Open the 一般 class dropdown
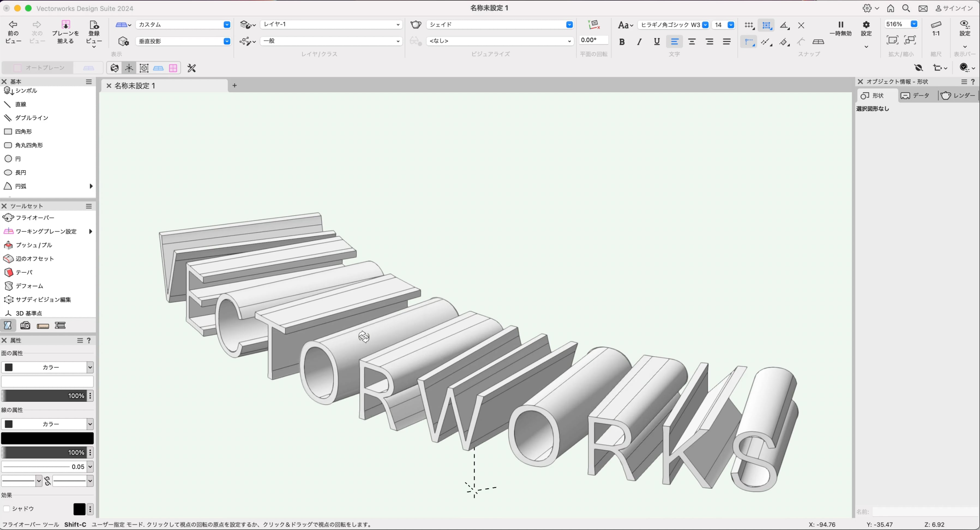The height and width of the screenshot is (530, 980). (331, 41)
